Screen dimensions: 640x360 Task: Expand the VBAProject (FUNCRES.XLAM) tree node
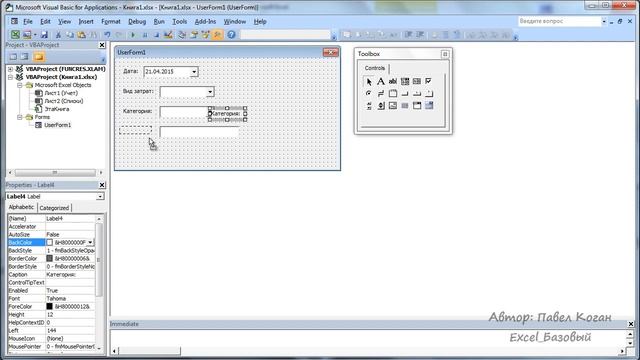(x=11, y=69)
